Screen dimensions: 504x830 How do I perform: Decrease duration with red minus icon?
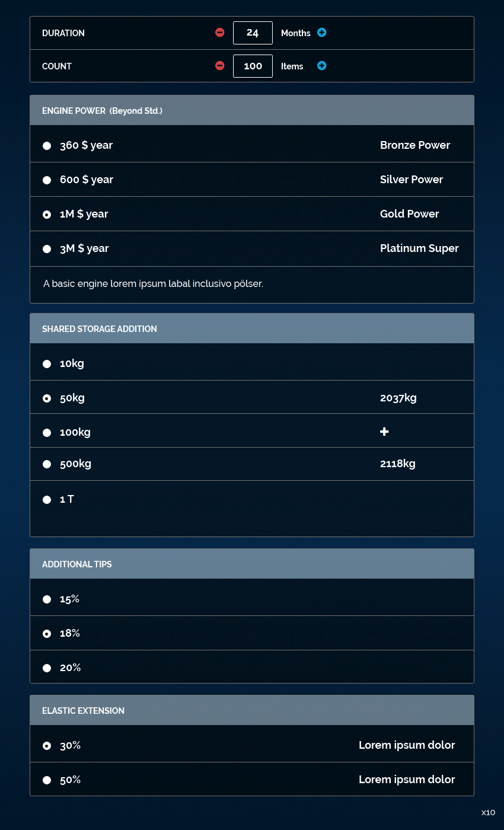click(220, 33)
